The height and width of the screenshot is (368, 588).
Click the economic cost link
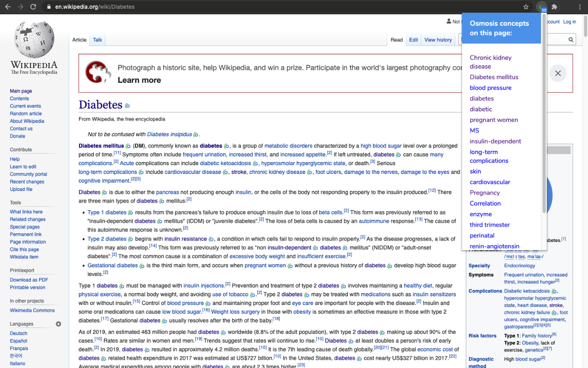click(435, 350)
